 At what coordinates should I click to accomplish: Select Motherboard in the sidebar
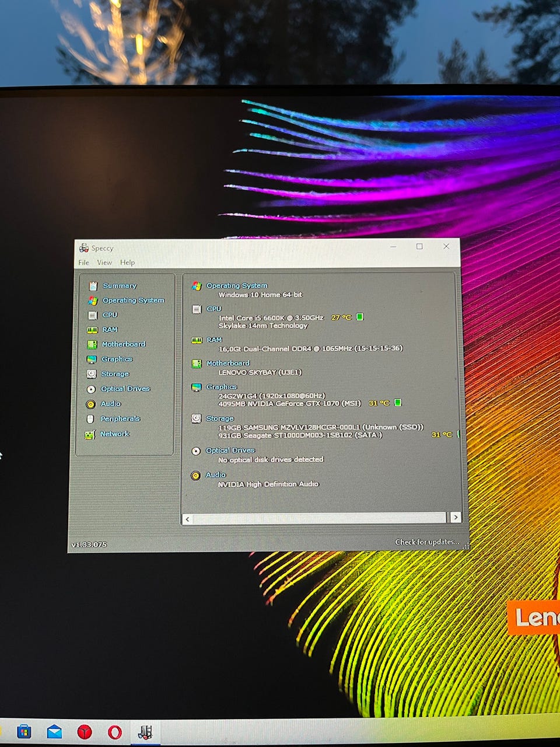coord(124,344)
